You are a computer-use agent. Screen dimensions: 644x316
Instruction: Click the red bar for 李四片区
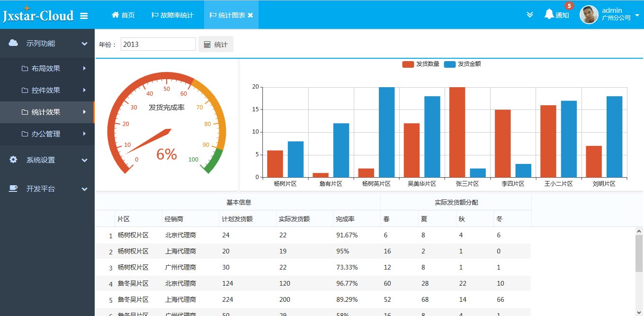coord(503,144)
